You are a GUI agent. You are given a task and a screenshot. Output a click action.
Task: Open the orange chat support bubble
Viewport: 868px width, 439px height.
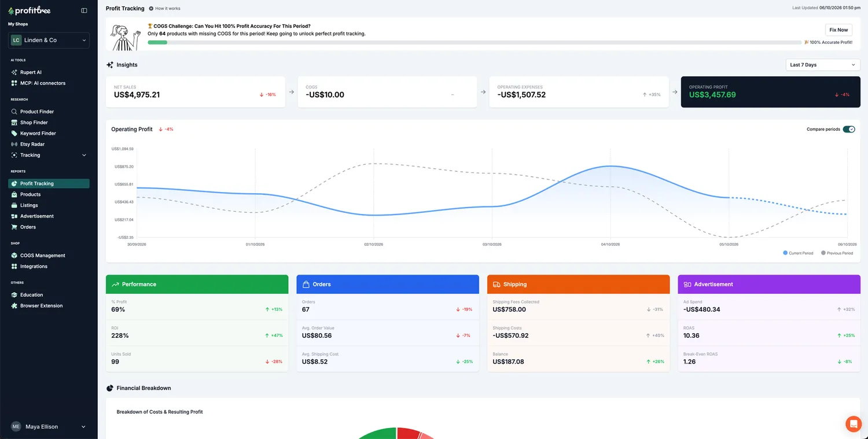click(854, 424)
